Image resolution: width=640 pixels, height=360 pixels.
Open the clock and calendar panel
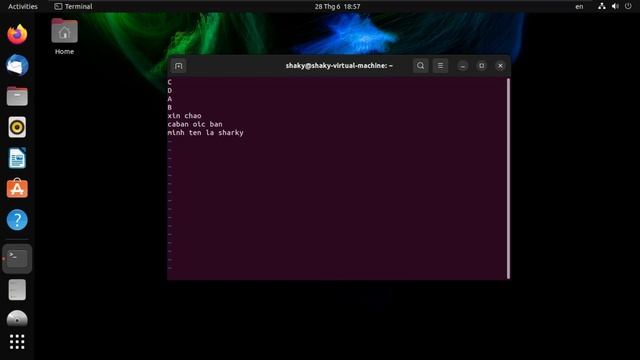(x=337, y=7)
